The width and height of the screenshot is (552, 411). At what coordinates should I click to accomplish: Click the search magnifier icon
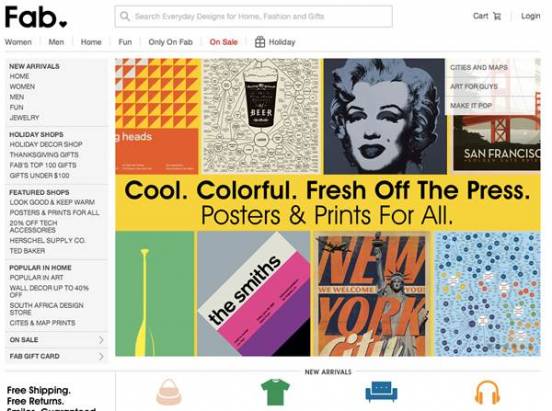125,16
